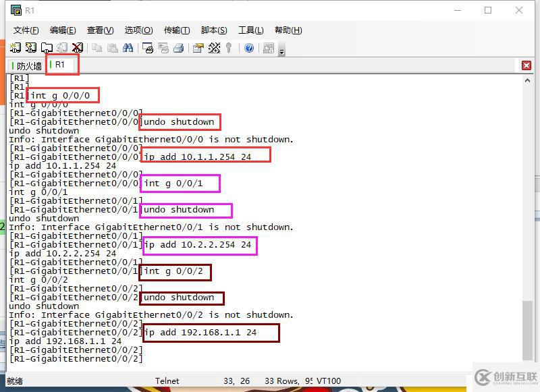Screen dimensions: 540x392
Task: Click the Global Options tools icon
Action: coord(214,48)
